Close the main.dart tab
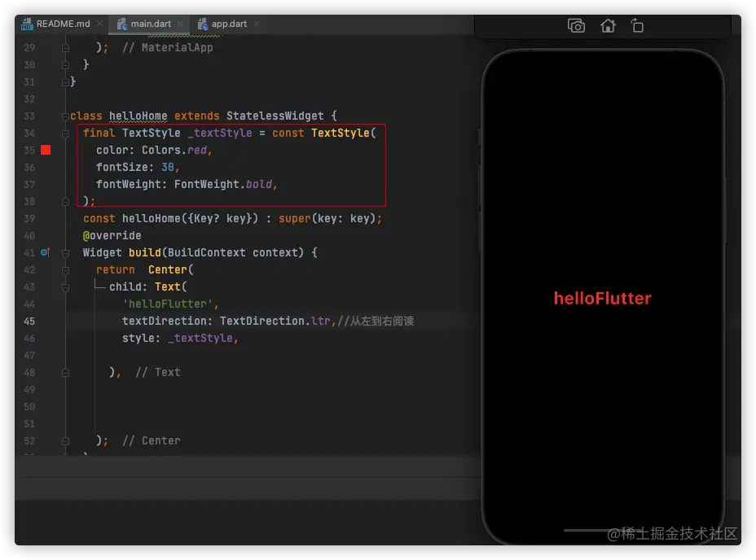This screenshot has width=756, height=560. pos(180,23)
